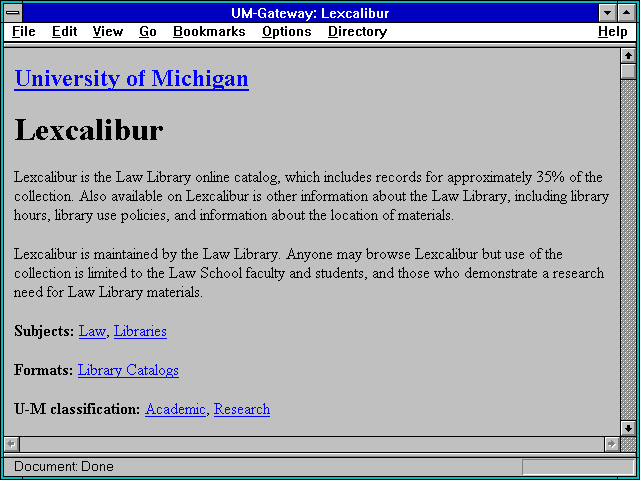Click the vertical scrollbar up arrow
Viewport: 640px width, 480px height.
(628, 56)
